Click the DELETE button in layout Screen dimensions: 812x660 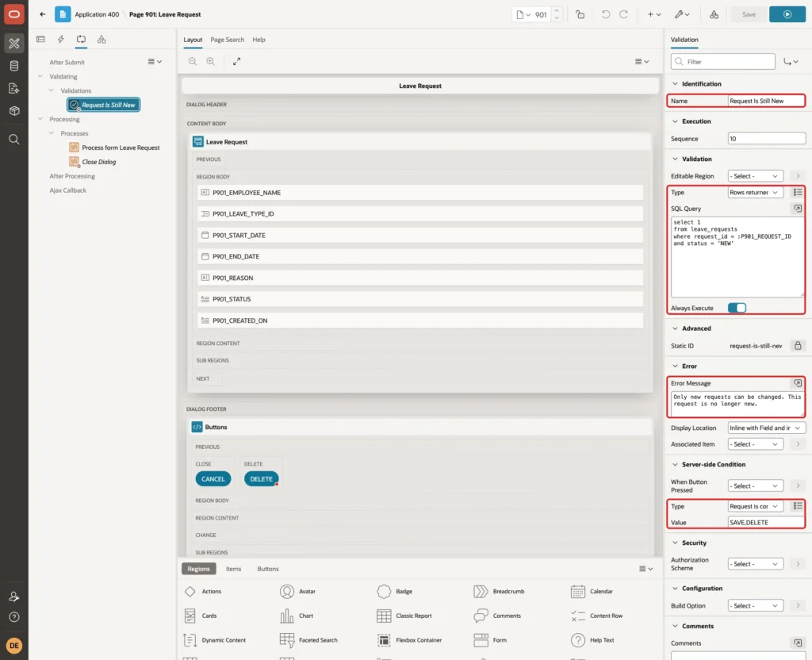(261, 478)
